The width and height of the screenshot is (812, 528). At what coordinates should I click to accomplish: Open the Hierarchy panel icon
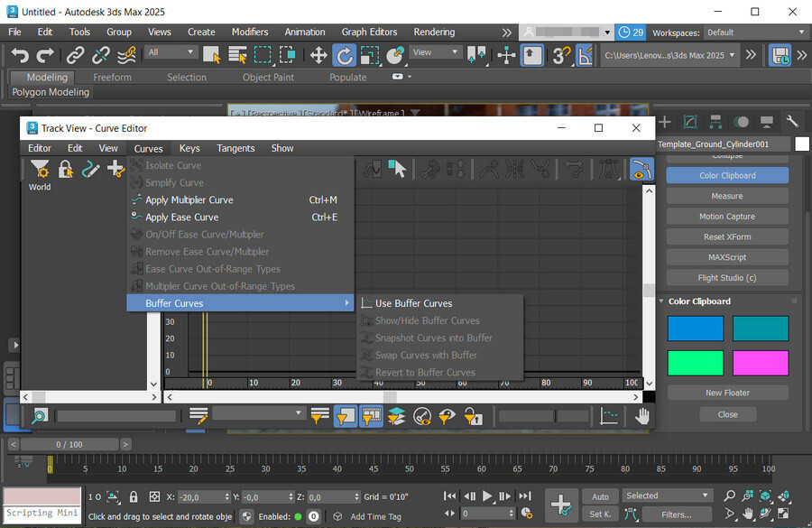[715, 122]
